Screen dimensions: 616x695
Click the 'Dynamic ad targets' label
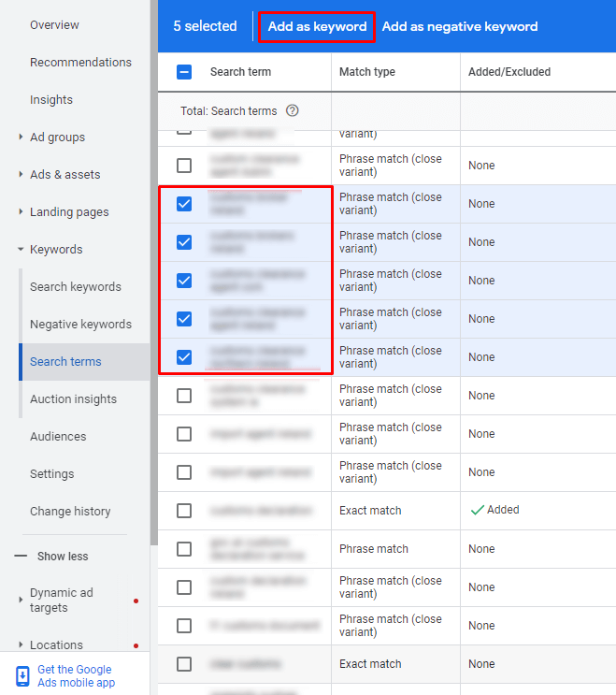point(62,601)
